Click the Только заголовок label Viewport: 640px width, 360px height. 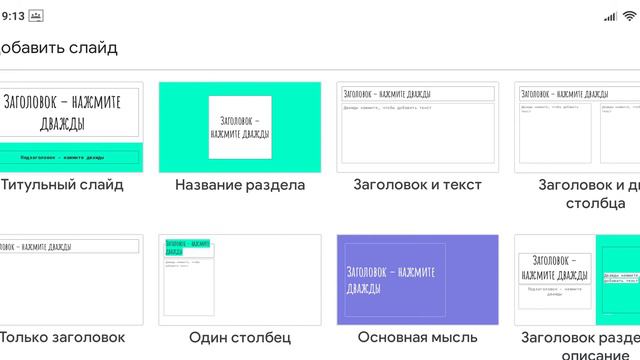(62, 338)
